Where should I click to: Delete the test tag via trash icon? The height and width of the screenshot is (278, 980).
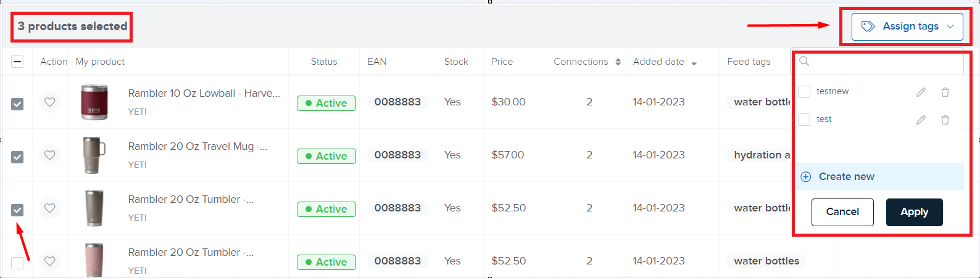point(945,120)
